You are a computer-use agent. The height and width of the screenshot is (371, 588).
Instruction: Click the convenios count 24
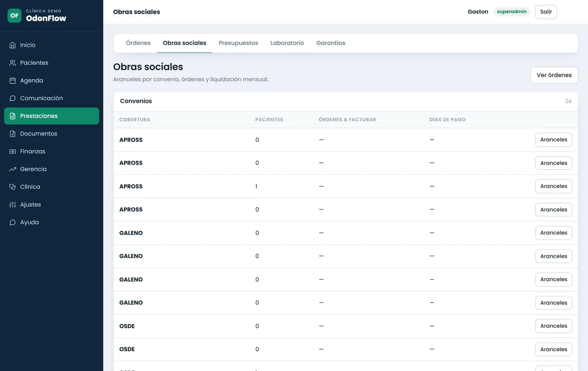568,101
